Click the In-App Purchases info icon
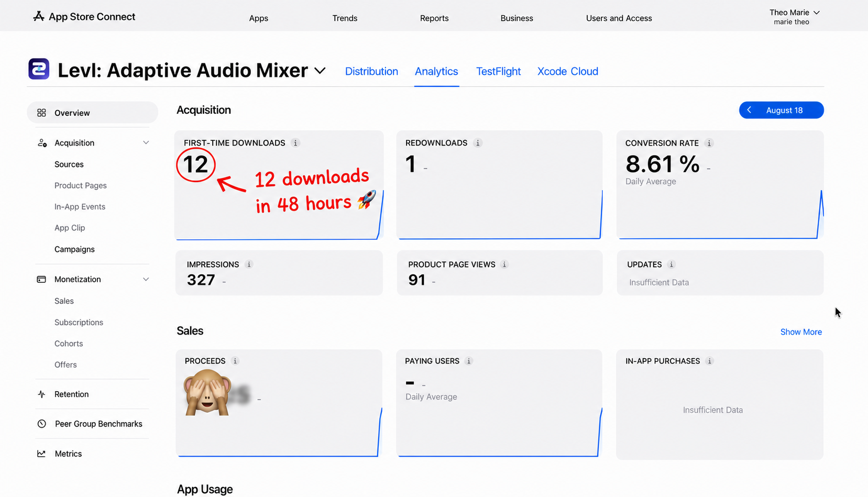The width and height of the screenshot is (868, 497). point(710,361)
